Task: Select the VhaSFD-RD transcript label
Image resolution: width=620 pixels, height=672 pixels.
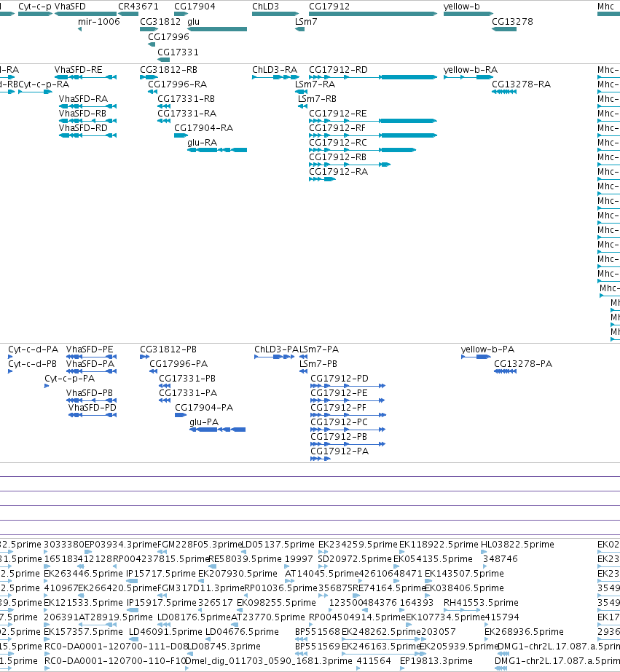Action: (83, 128)
